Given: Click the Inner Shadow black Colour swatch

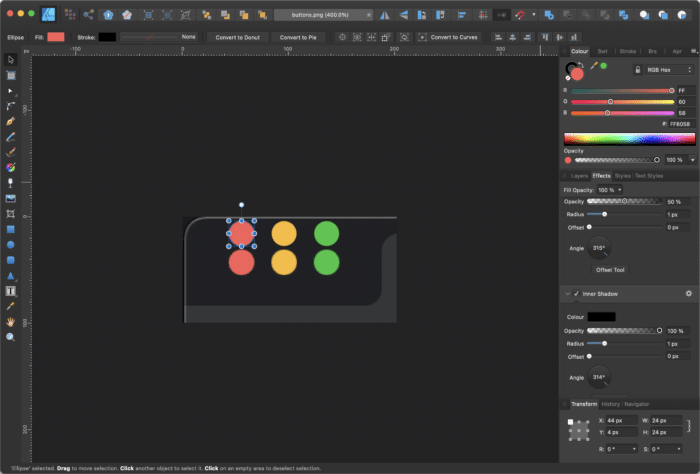Looking at the screenshot, I should coord(601,317).
